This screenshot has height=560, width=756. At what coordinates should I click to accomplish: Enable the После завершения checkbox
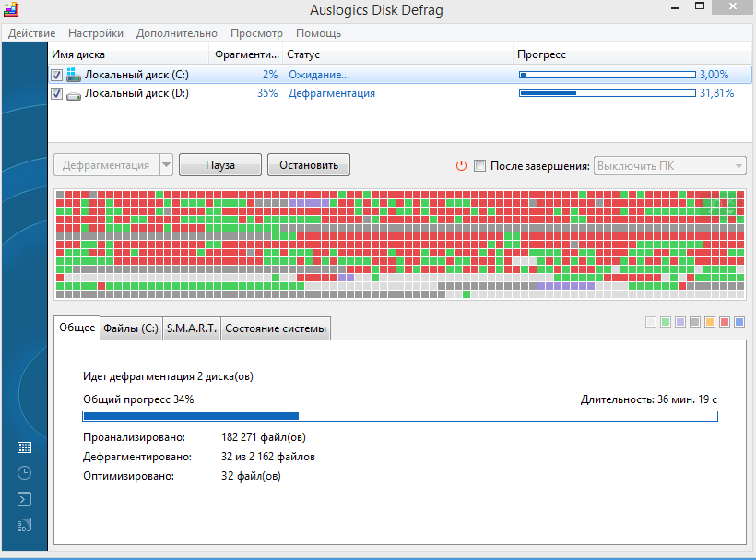479,166
